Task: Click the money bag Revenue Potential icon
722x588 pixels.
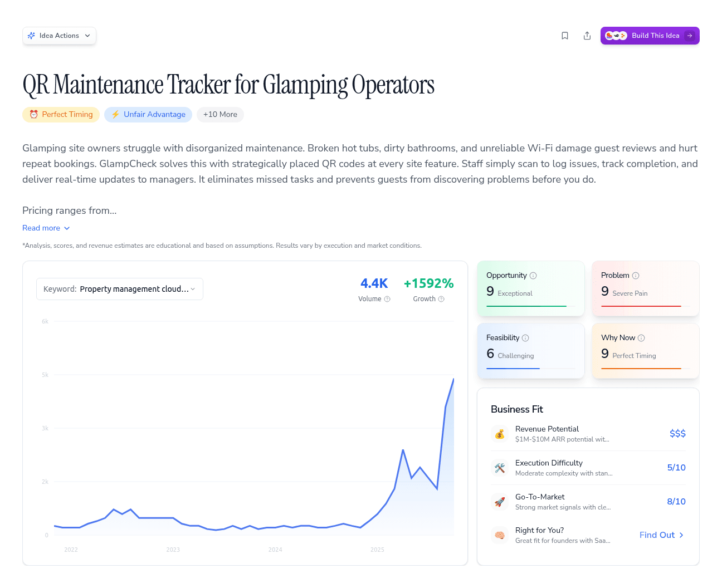Action: pos(500,434)
